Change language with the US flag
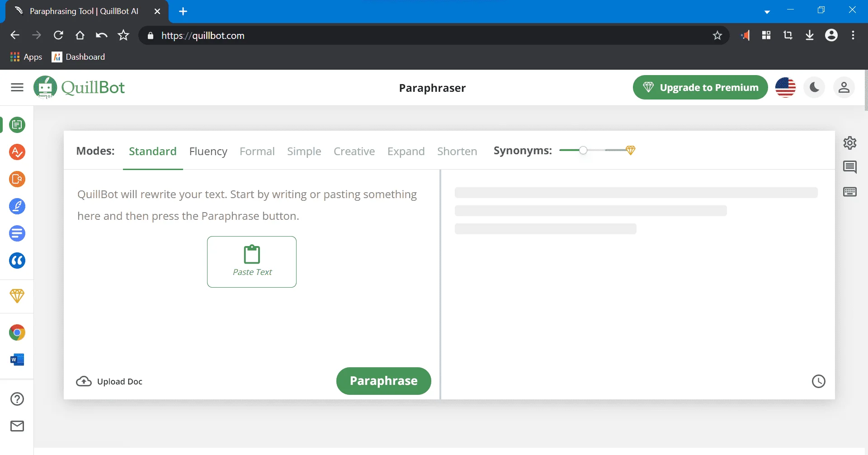Image resolution: width=868 pixels, height=455 pixels. pos(786,87)
